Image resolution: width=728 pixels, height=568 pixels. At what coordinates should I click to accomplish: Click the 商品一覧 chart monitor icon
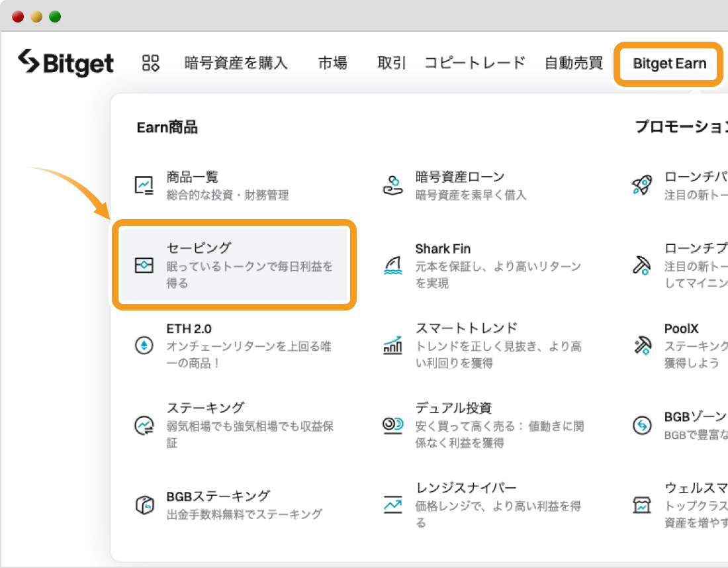(144, 185)
